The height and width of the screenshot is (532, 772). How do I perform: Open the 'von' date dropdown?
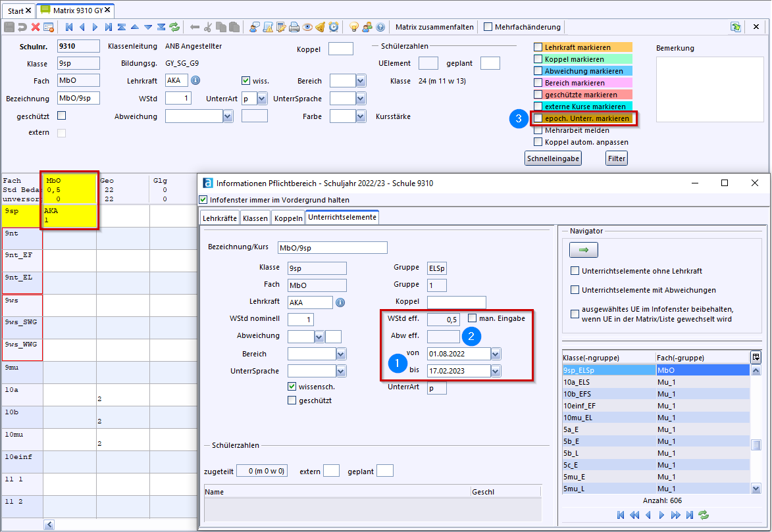tap(496, 354)
